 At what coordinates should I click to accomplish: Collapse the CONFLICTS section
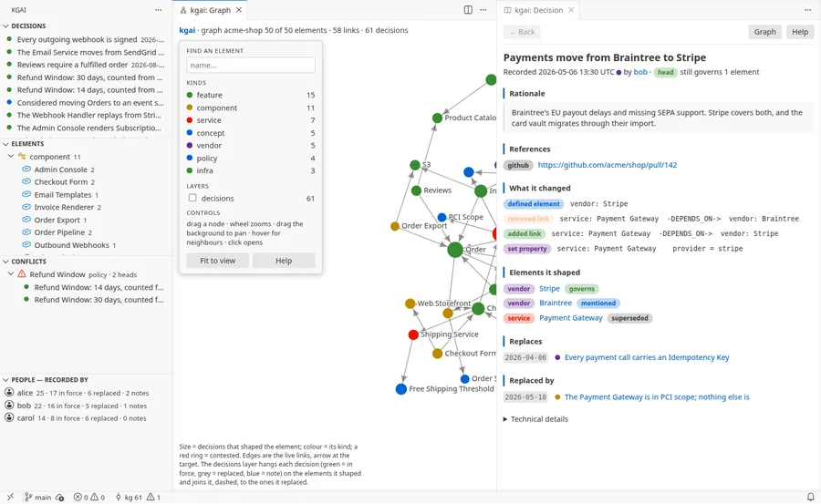coord(86,262)
